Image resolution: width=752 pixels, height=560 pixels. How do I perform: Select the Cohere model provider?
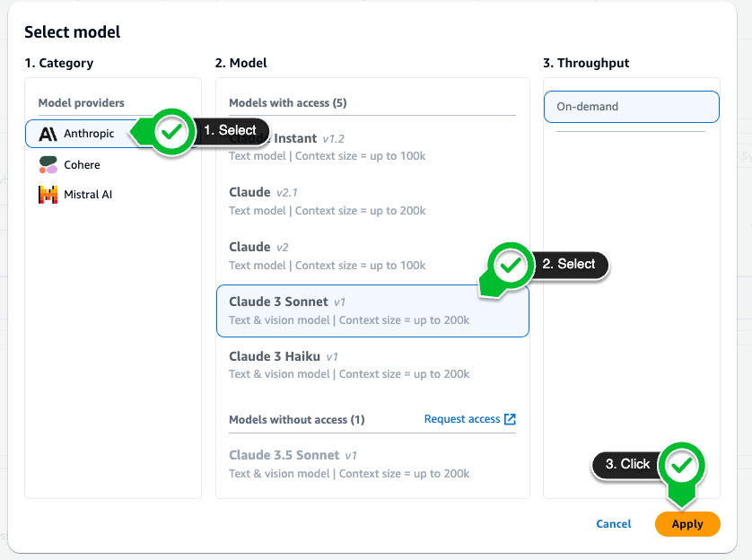(x=82, y=165)
